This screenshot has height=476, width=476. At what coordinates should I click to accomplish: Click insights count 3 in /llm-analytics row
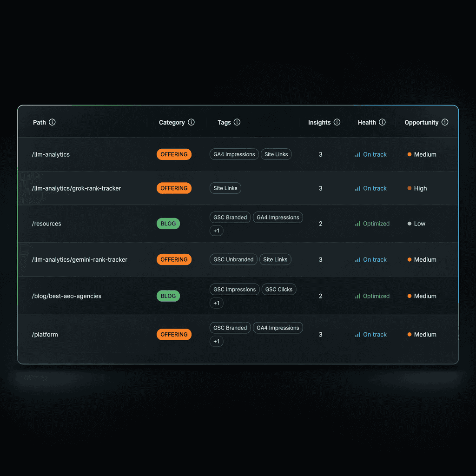tap(321, 154)
